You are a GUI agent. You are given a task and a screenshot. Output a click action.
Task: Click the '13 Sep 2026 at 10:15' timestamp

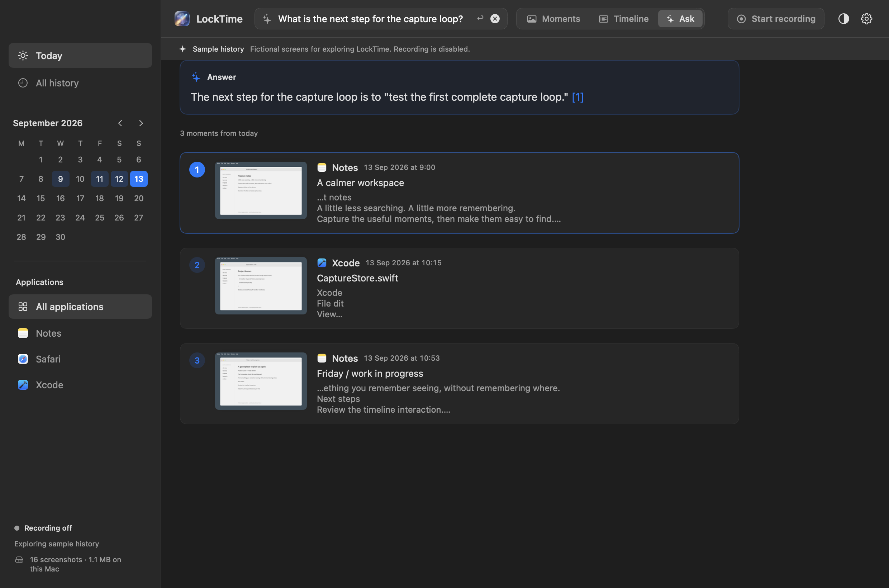pos(403,263)
